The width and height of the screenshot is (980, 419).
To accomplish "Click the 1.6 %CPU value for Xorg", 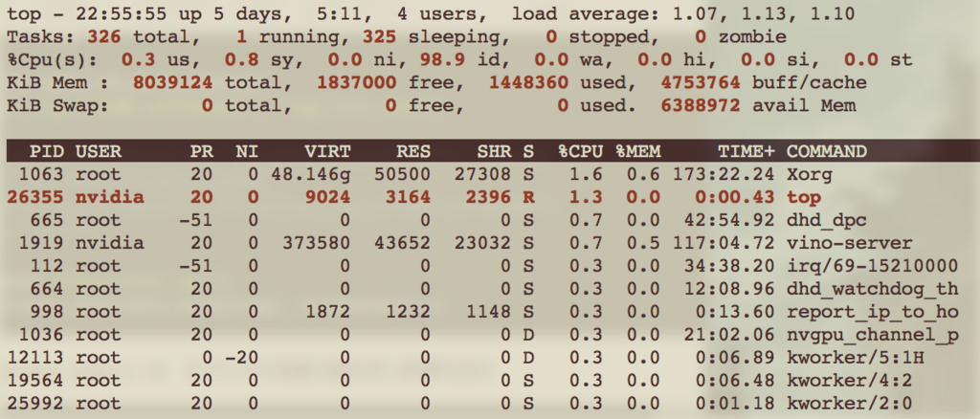I will click(x=587, y=174).
